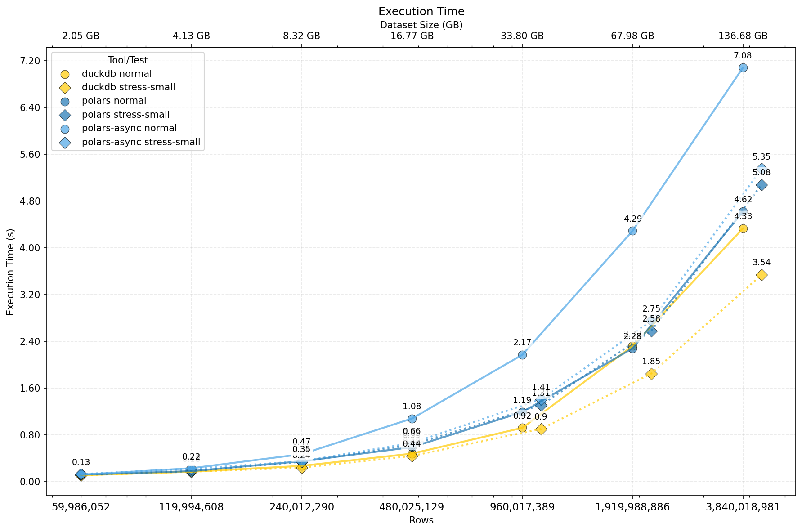Click the polars-async normal legend circle marker
The height and width of the screenshot is (532, 802).
65,129
